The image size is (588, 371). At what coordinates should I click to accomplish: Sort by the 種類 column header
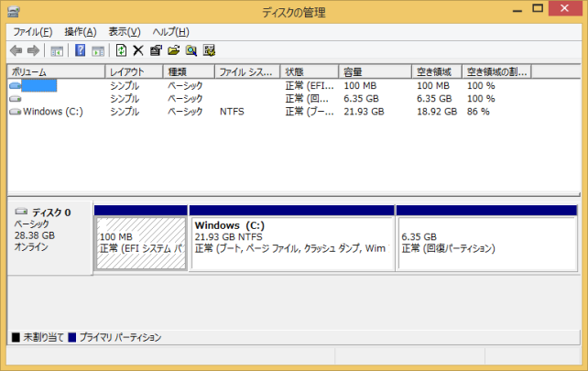tap(189, 71)
